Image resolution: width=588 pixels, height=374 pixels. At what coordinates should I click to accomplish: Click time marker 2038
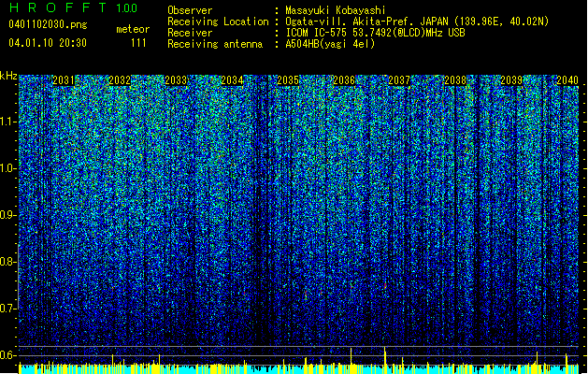pyautogui.click(x=455, y=80)
